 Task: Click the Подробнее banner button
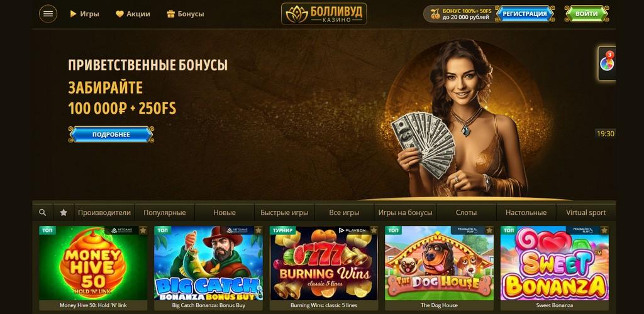point(111,134)
